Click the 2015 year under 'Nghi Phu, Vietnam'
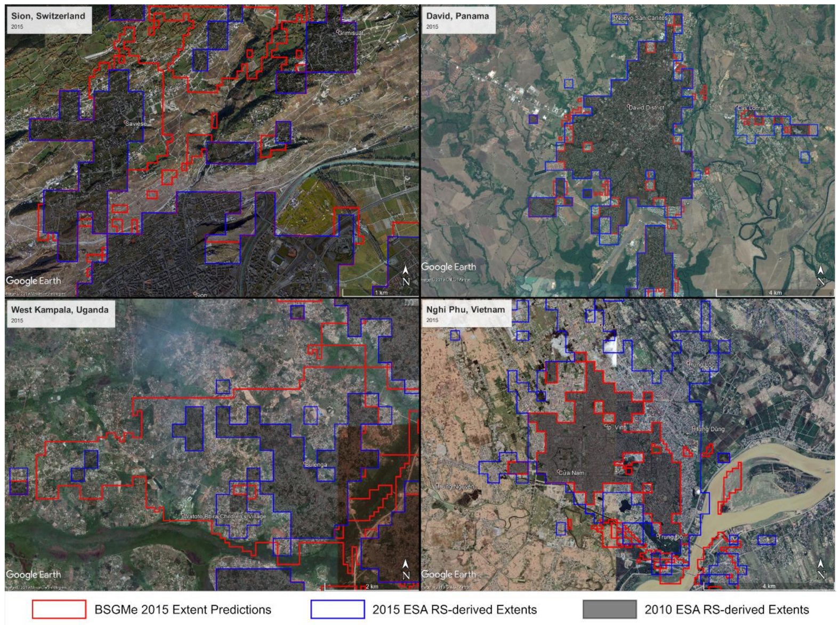Image resolution: width=840 pixels, height=625 pixels. click(x=432, y=320)
